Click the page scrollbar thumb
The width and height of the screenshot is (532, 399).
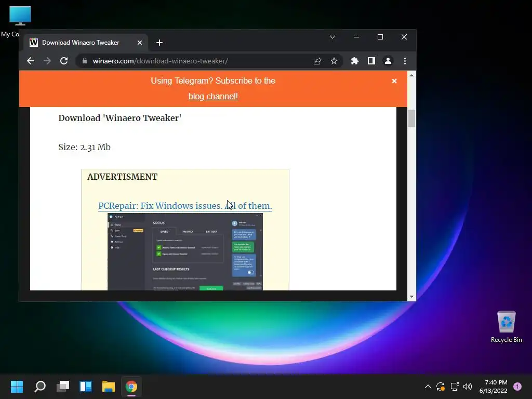pos(411,118)
